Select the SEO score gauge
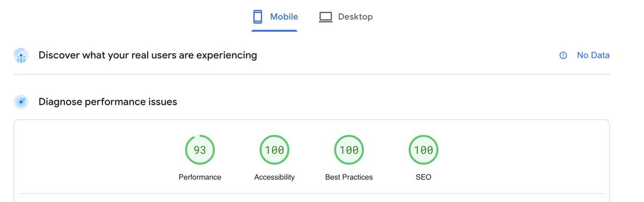 (x=423, y=150)
